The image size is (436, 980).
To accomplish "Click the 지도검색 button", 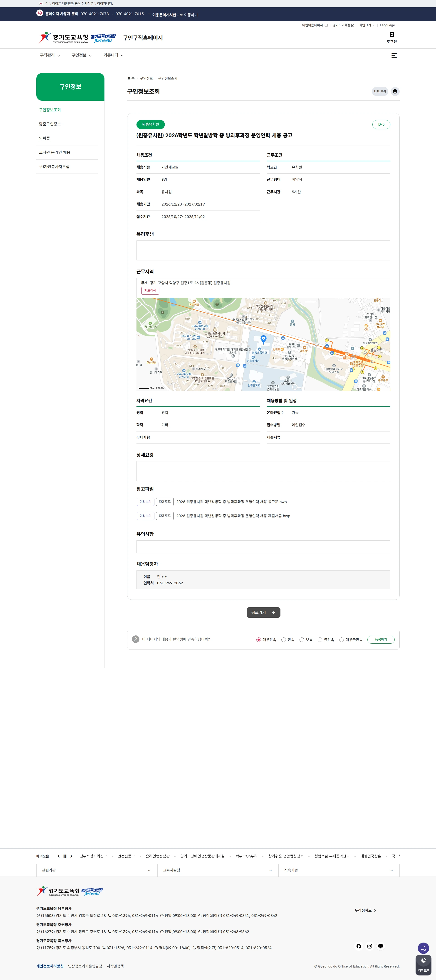I will [150, 291].
